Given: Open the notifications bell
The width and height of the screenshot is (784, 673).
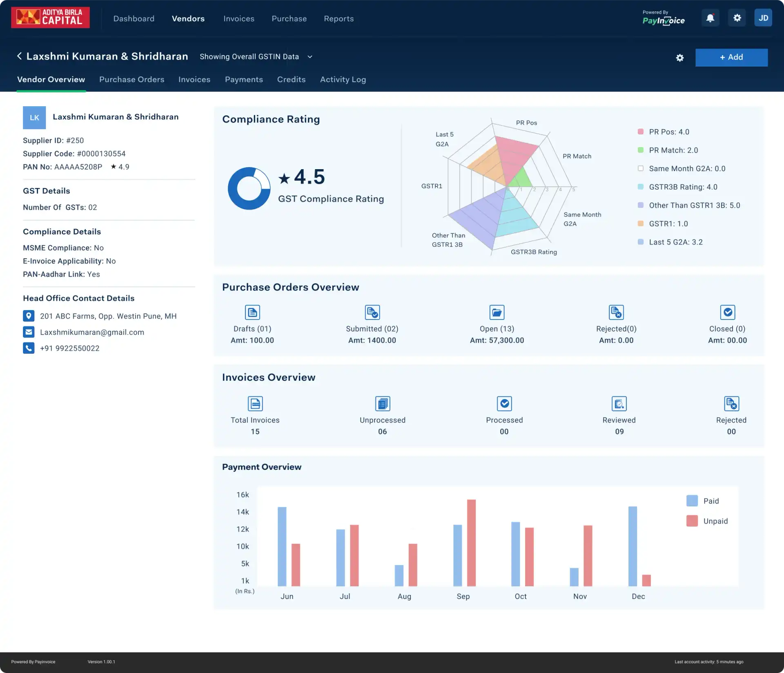Looking at the screenshot, I should (x=710, y=18).
